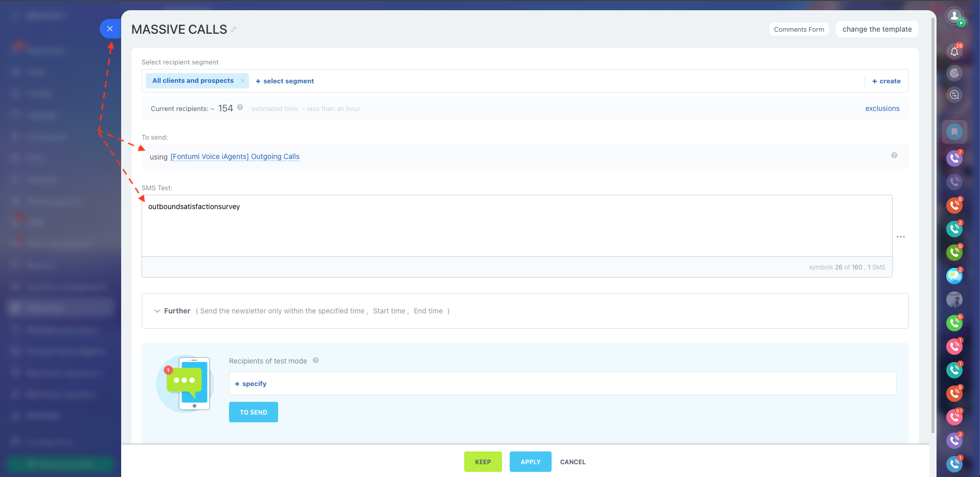Screen dimensions: 980x477
Task: Click specify to add test recipients
Action: 251,384
